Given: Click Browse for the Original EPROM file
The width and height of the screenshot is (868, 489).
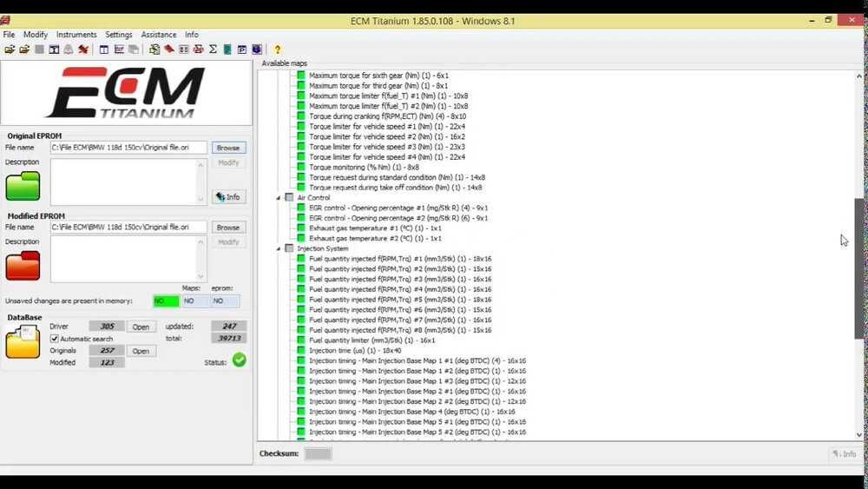Looking at the screenshot, I should point(228,148).
